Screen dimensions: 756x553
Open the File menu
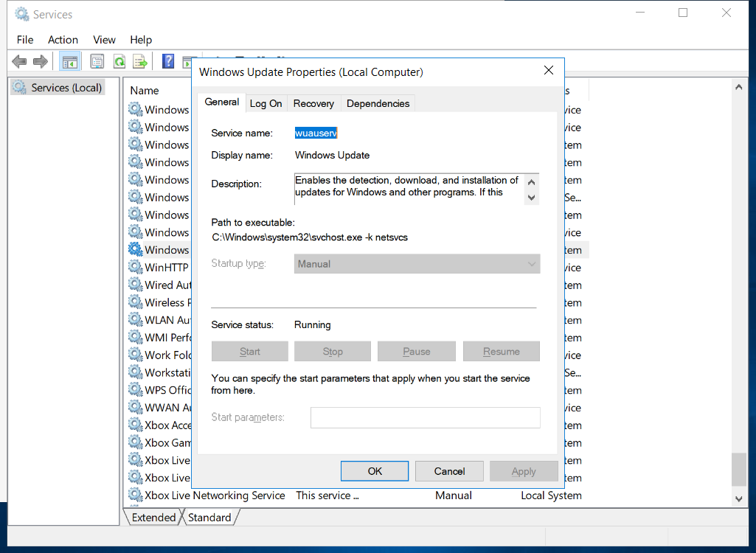pos(25,40)
